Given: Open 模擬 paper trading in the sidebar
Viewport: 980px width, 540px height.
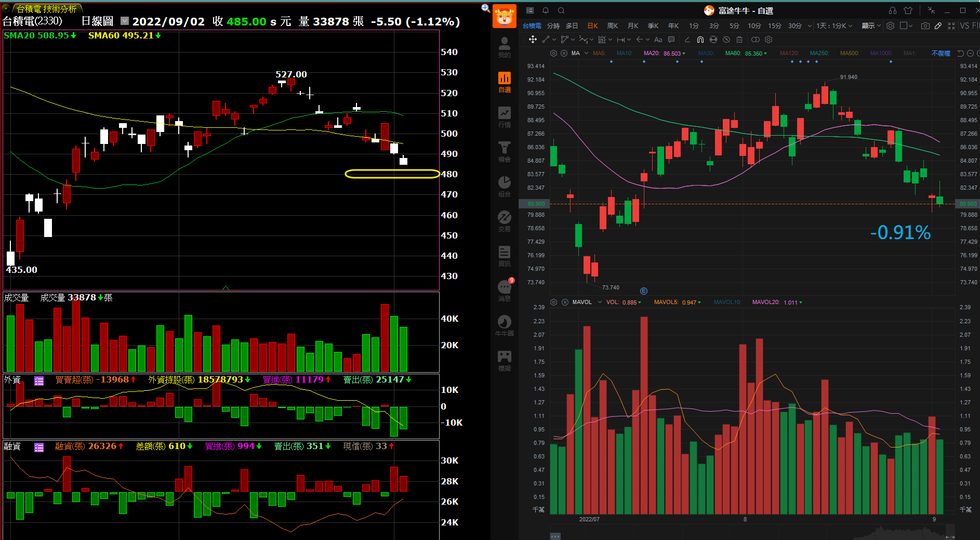Looking at the screenshot, I should 505,360.
